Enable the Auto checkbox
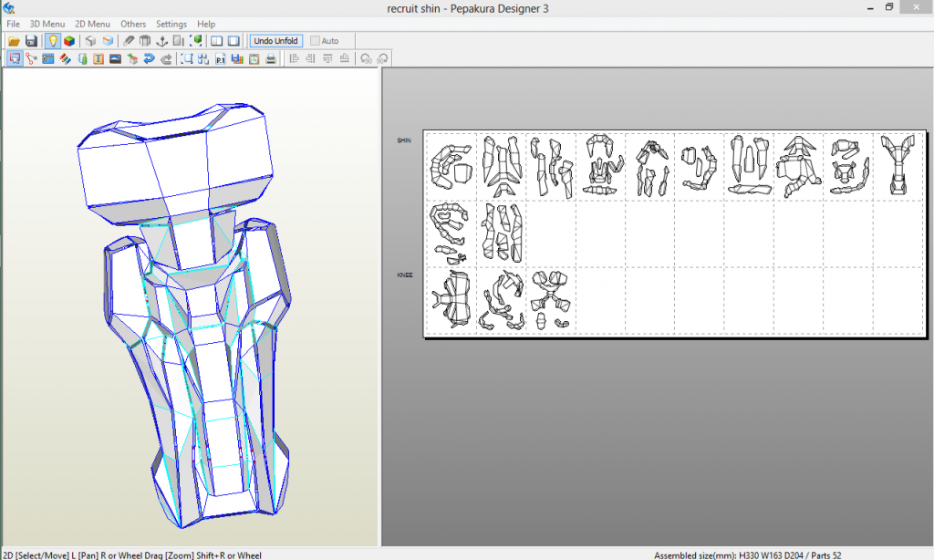Viewport: 934px width, 560px height. pos(316,41)
